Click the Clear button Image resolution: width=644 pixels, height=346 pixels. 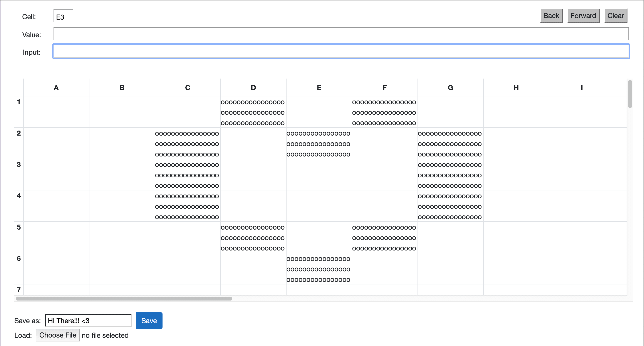point(615,16)
